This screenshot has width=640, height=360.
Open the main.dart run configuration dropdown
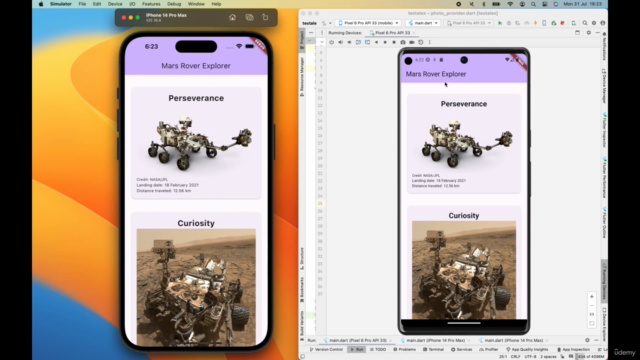pyautogui.click(x=423, y=23)
